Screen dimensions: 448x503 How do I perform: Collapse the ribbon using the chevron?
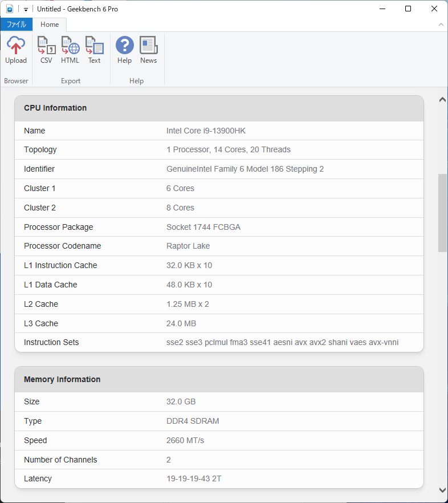(x=441, y=25)
